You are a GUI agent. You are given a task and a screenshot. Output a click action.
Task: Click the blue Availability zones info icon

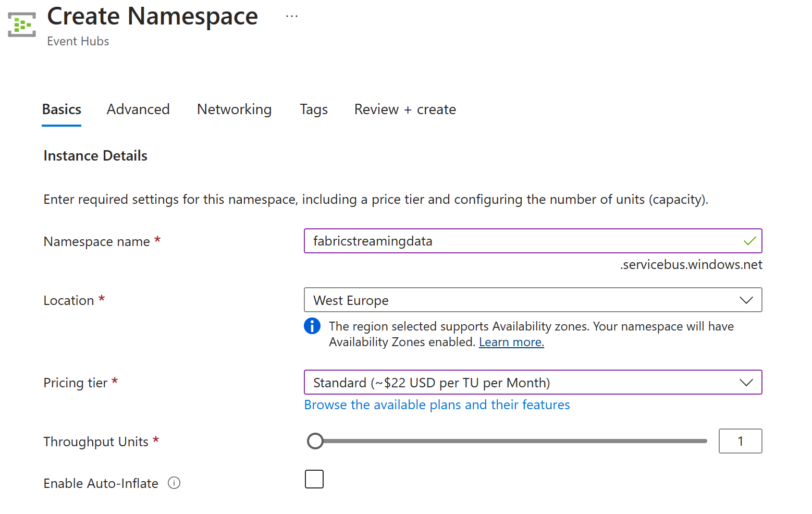point(312,326)
